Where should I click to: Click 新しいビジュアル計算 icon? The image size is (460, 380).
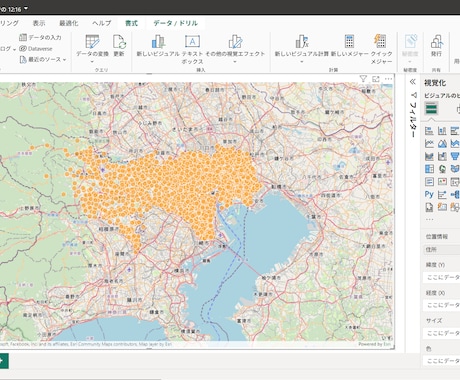tap(302, 41)
